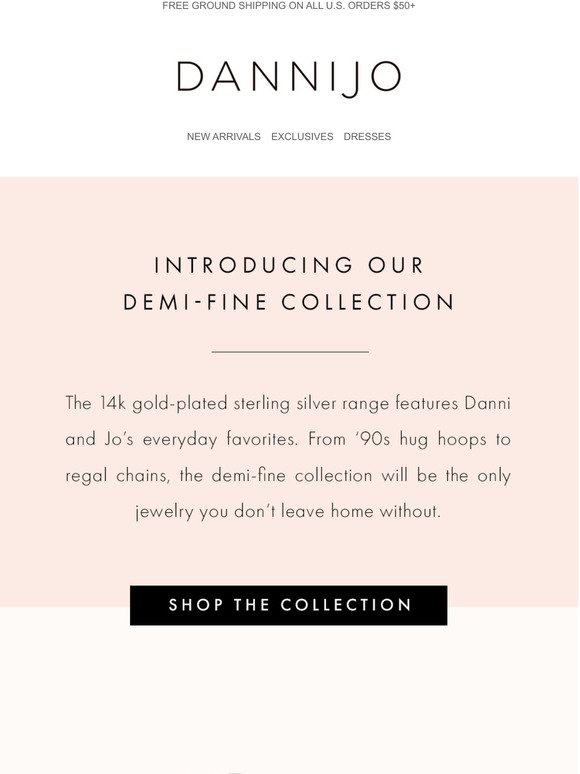The height and width of the screenshot is (774, 580).
Task: Click the phrase 'regal chains'
Action: (117, 476)
